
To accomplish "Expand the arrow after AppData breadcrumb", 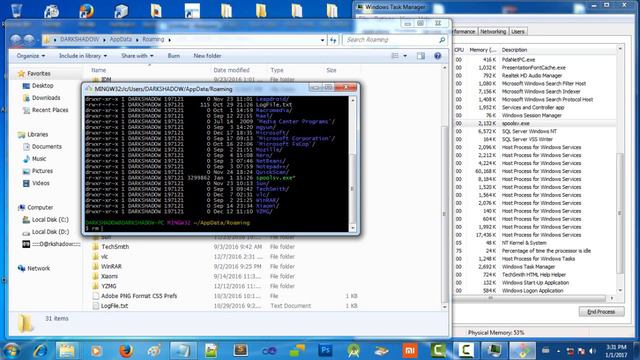I will coord(137,40).
